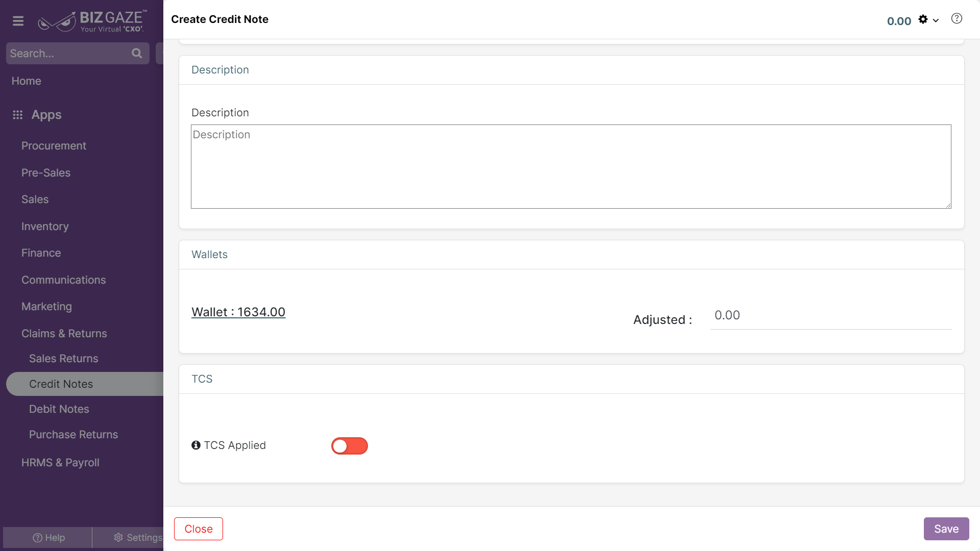Image resolution: width=980 pixels, height=551 pixels.
Task: Open Sales Returns in sidebar
Action: pos(64,359)
